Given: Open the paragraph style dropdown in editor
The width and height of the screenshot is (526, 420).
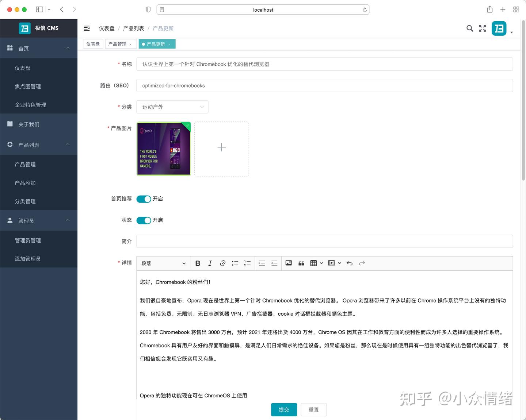Looking at the screenshot, I should click(163, 263).
